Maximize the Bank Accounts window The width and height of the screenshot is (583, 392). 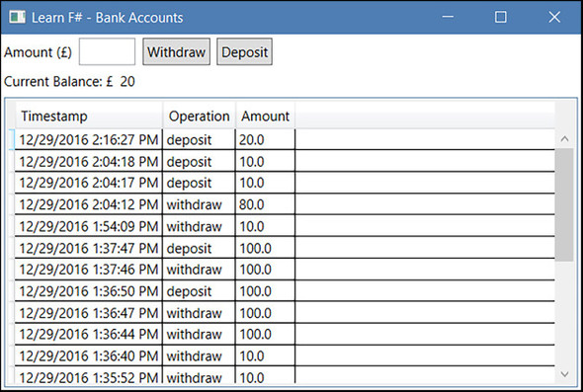click(x=500, y=17)
